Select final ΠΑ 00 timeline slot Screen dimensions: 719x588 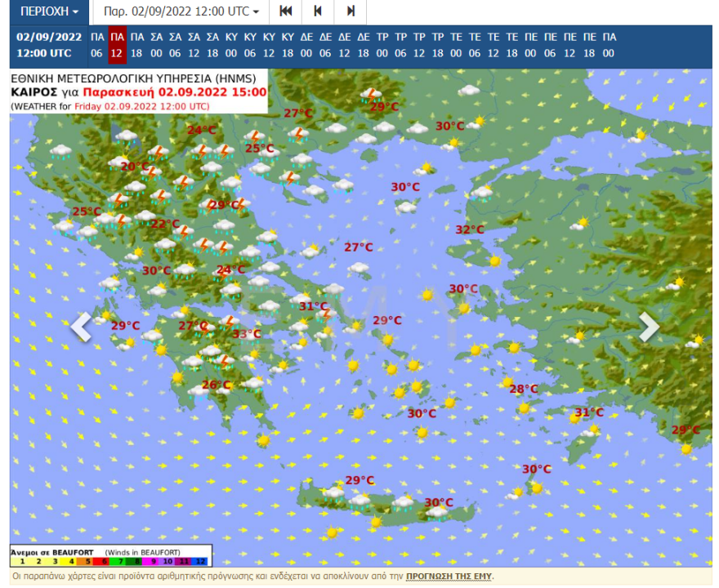(609, 45)
